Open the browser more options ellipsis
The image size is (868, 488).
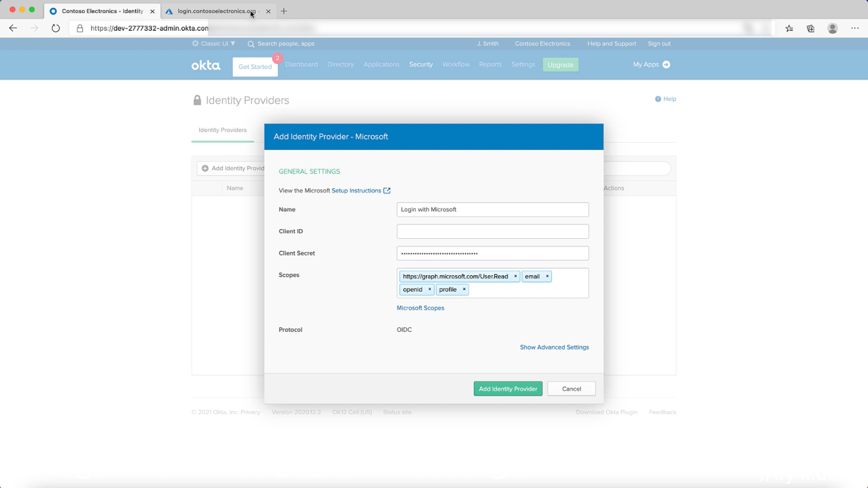[854, 28]
